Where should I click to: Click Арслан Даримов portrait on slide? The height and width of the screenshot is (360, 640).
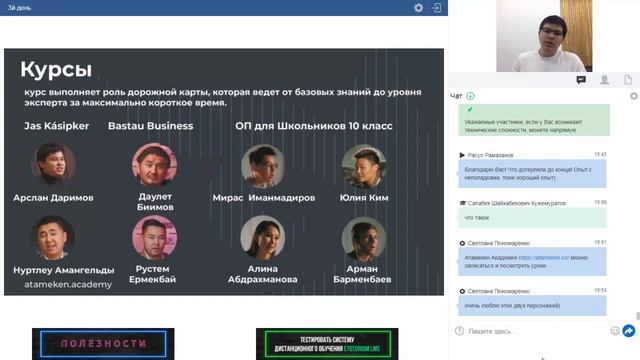pyautogui.click(x=53, y=164)
